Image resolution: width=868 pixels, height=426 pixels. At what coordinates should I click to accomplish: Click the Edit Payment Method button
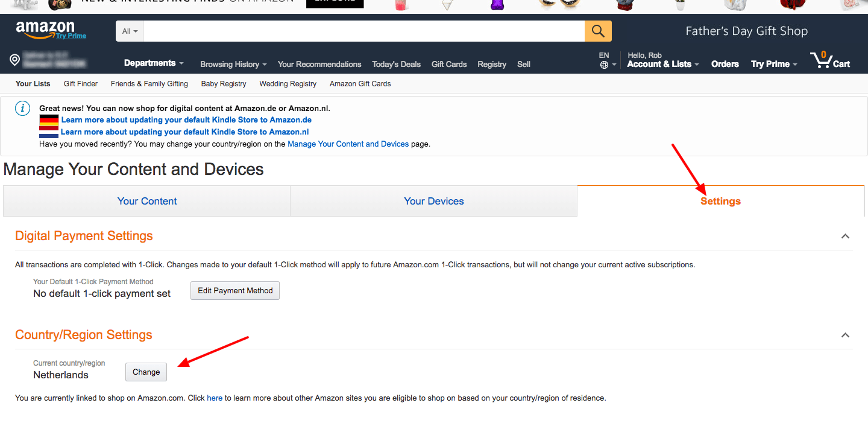[x=235, y=290]
